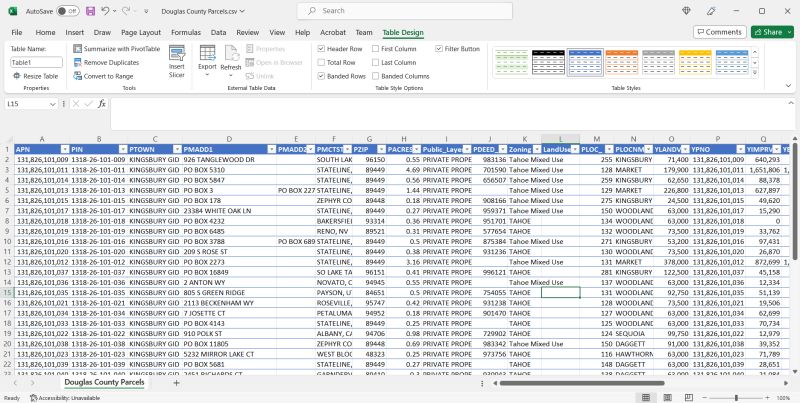800x403 pixels.
Task: Switch to Page Layout view icon
Action: click(x=667, y=397)
